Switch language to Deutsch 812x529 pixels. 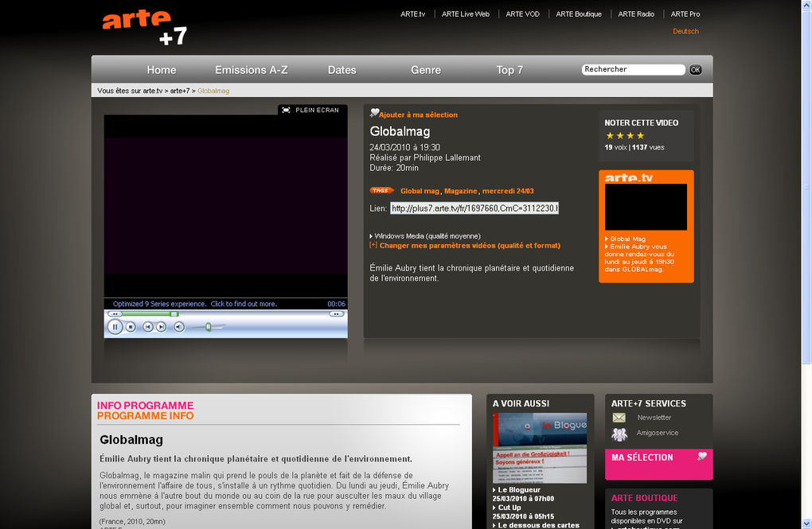(x=685, y=31)
